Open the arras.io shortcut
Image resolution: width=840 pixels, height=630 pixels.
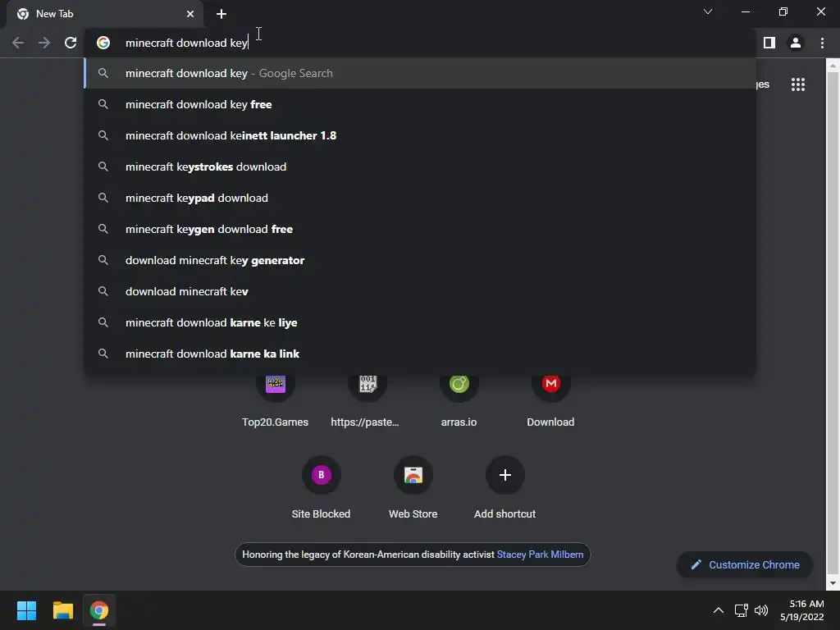tap(459, 398)
